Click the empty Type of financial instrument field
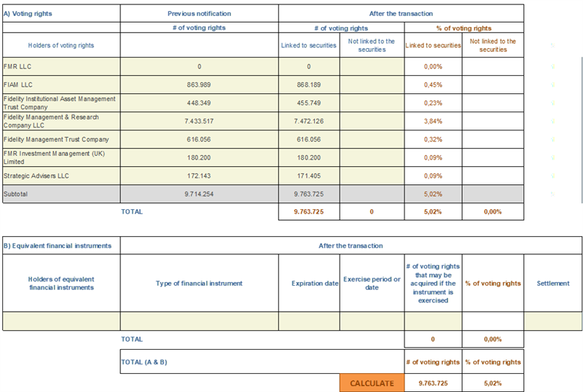Viewport: 583px width, 392px height. click(199, 321)
